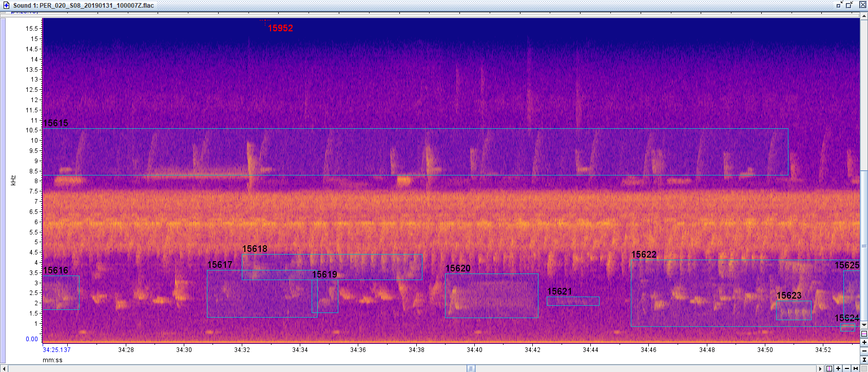Image resolution: width=868 pixels, height=372 pixels.
Task: Select selection box 15622
Action: [745, 293]
